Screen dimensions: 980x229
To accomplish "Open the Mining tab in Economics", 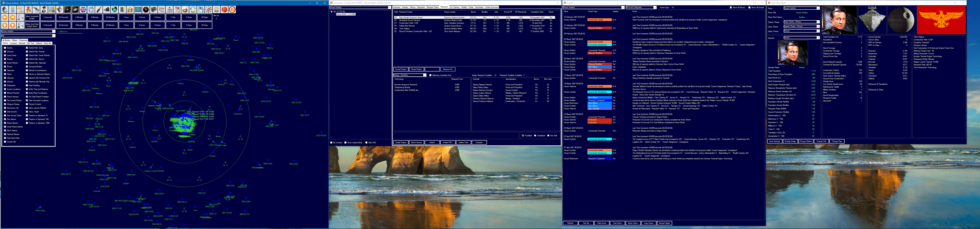I will (x=413, y=7).
